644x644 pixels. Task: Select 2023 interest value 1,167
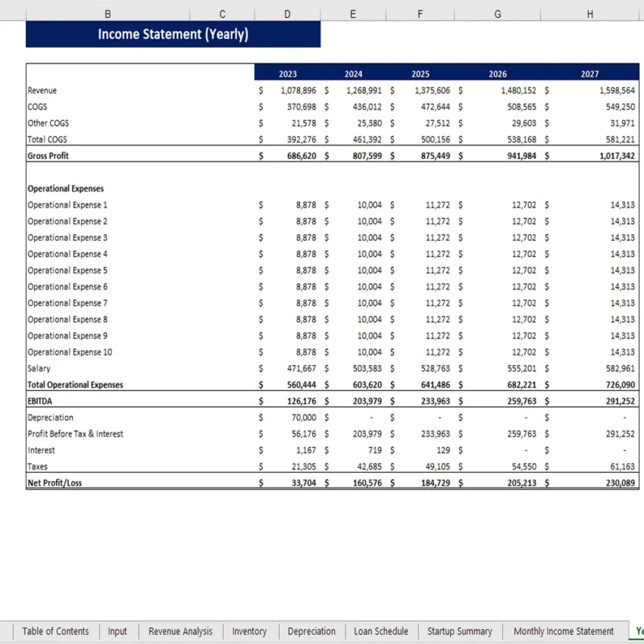coord(306,450)
